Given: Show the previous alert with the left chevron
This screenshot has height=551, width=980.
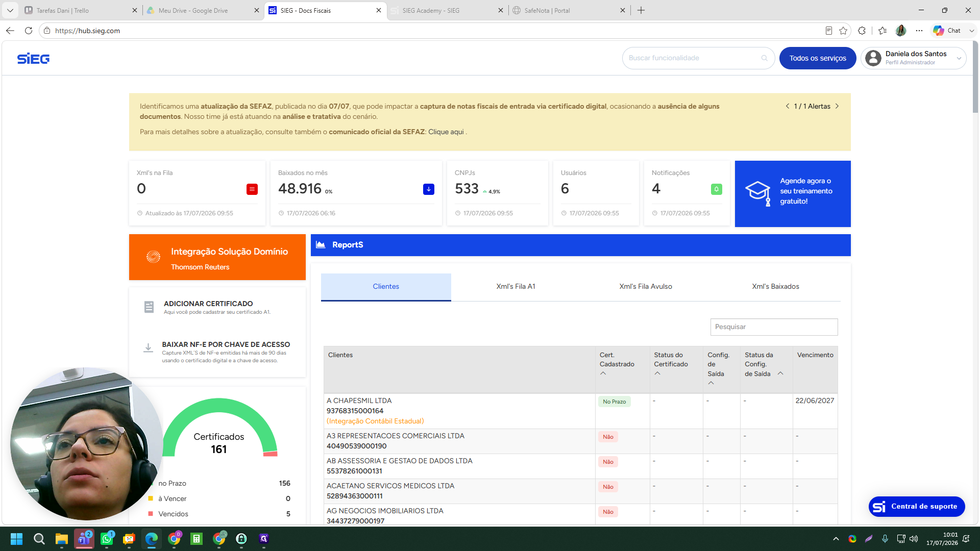Looking at the screenshot, I should pyautogui.click(x=788, y=106).
